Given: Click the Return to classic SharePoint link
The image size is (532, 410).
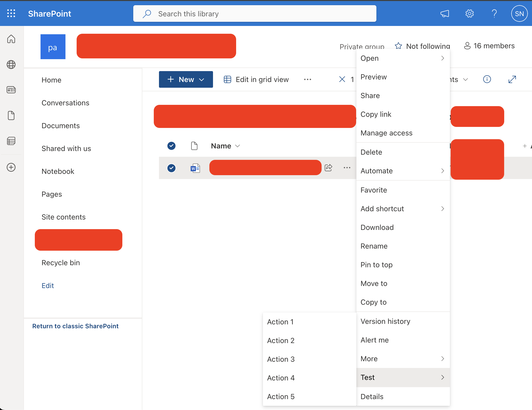Looking at the screenshot, I should pyautogui.click(x=75, y=326).
